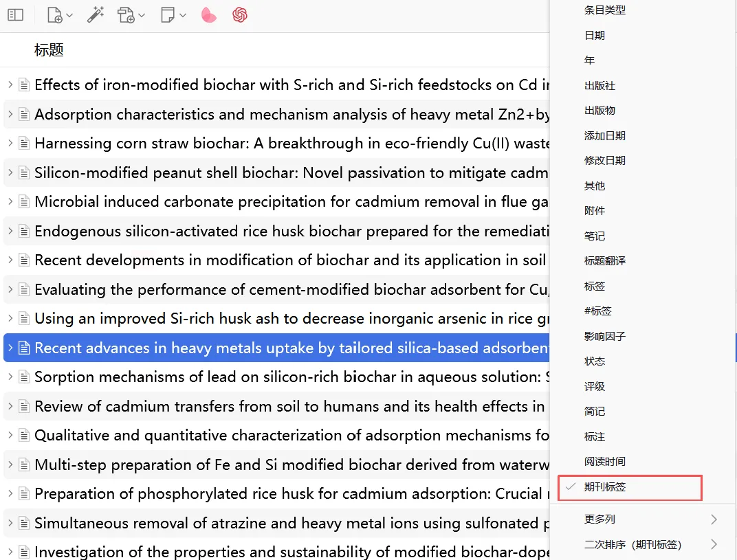Choose 笔记 in the column menu

tap(594, 236)
